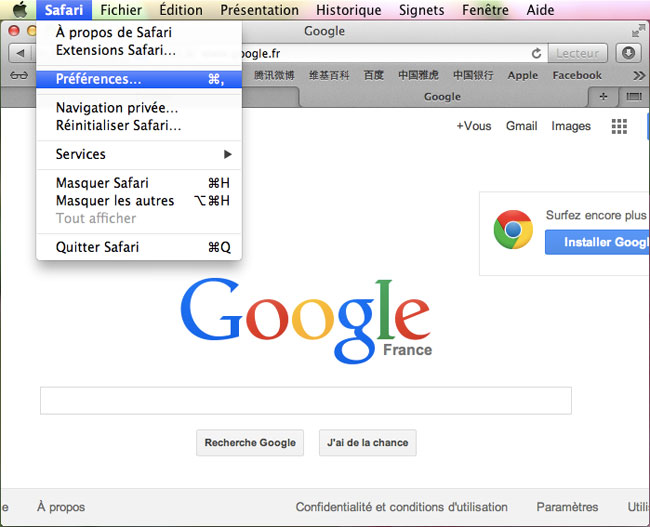The width and height of the screenshot is (650, 527).
Task: Open the Images link
Action: click(x=571, y=126)
